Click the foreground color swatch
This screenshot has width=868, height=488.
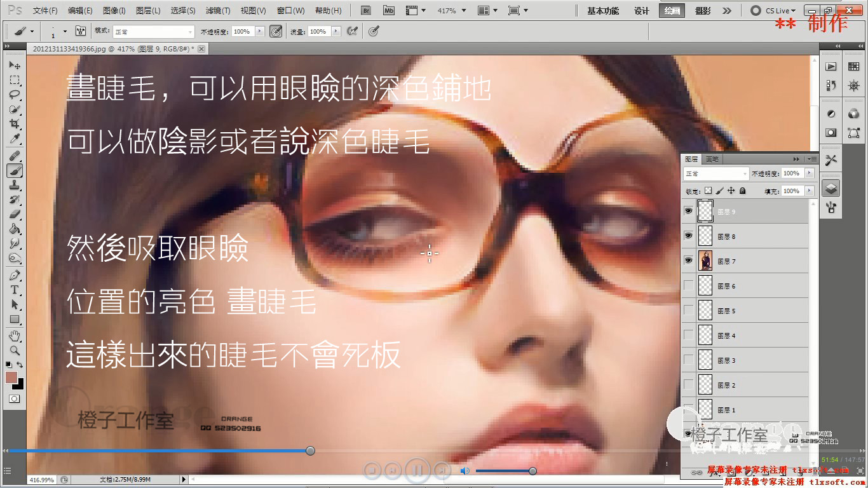pos(11,377)
